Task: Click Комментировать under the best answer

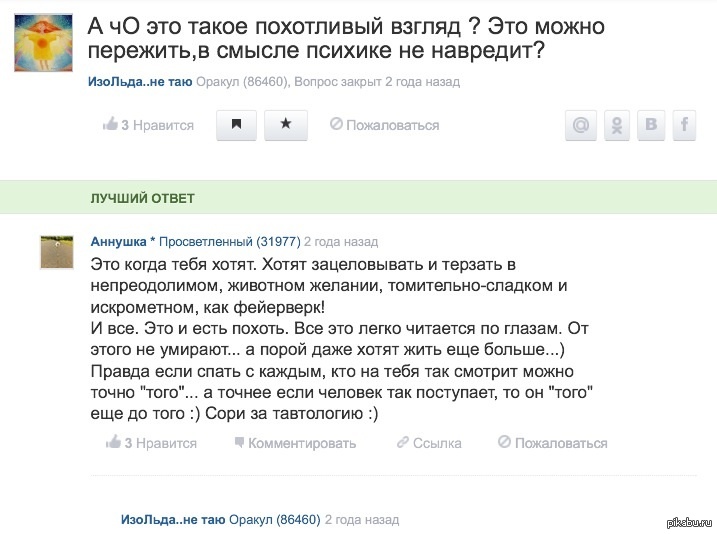Action: tap(295, 443)
